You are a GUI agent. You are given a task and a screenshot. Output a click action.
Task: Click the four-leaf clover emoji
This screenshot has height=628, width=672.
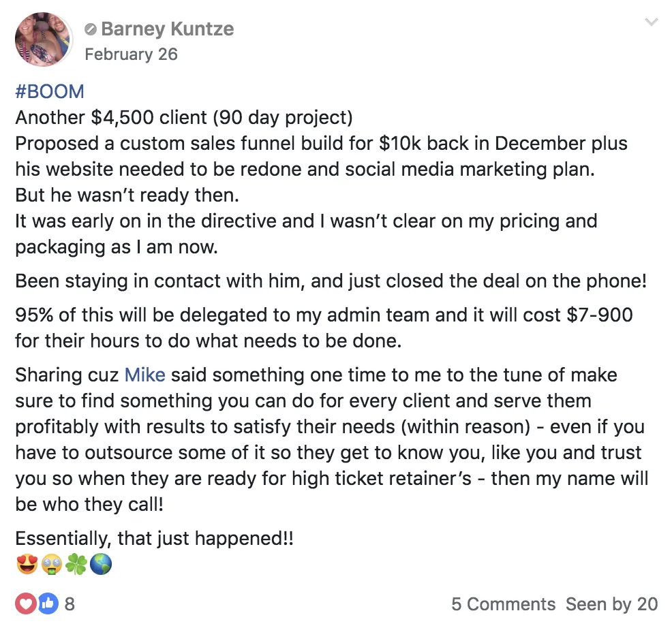pyautogui.click(x=76, y=565)
